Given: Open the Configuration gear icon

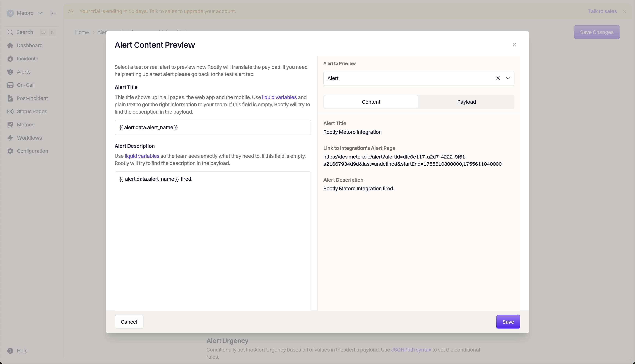Looking at the screenshot, I should (10, 151).
